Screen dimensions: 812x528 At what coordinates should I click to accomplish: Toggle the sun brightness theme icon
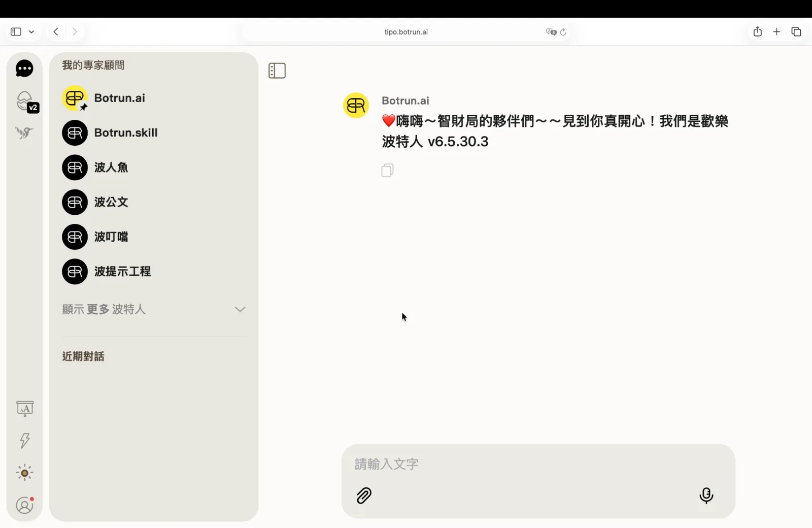(x=24, y=473)
